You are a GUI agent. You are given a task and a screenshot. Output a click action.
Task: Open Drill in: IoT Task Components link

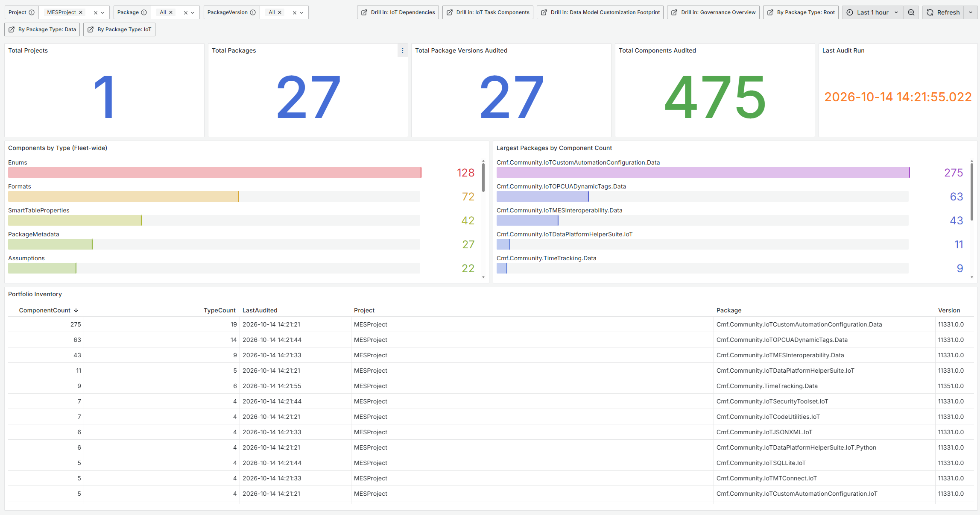pos(488,12)
